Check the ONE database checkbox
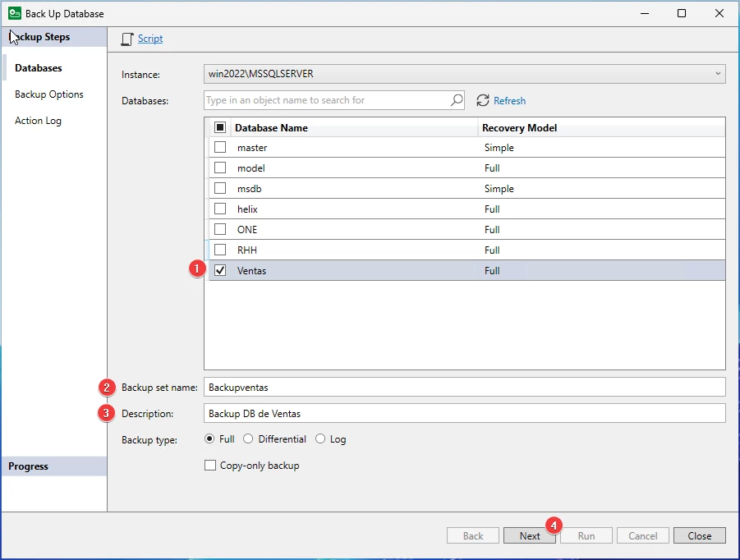 click(220, 229)
